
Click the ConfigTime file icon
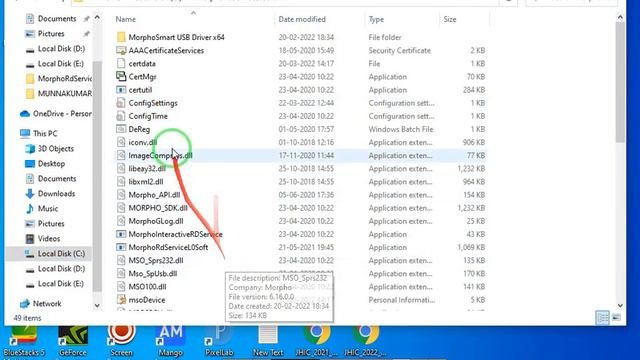[x=121, y=116]
